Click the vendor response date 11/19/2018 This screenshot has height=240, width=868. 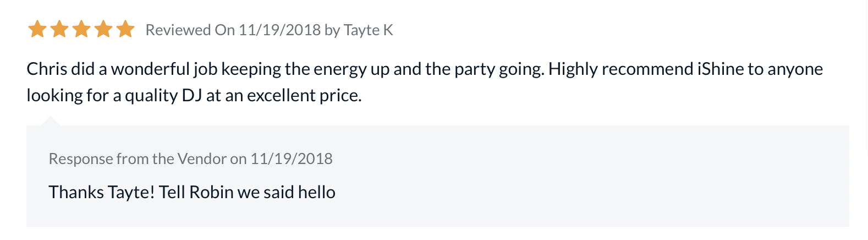292,159
